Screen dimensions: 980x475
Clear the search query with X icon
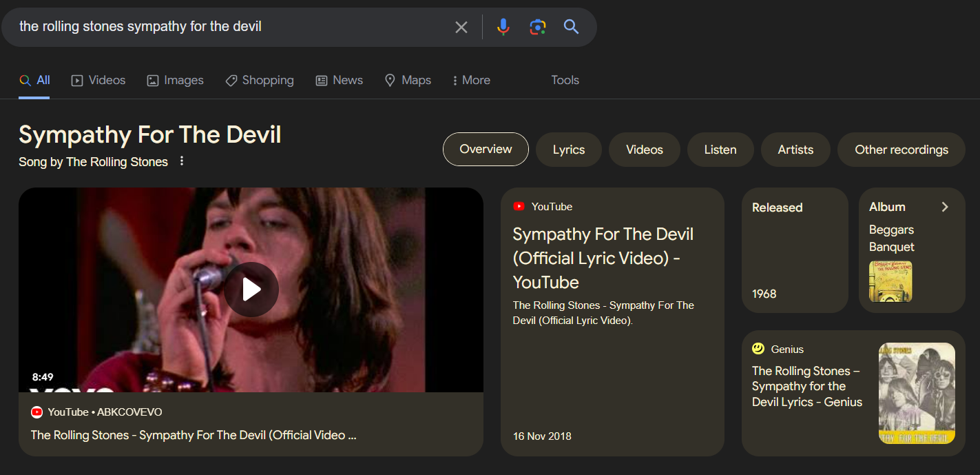pos(461,27)
